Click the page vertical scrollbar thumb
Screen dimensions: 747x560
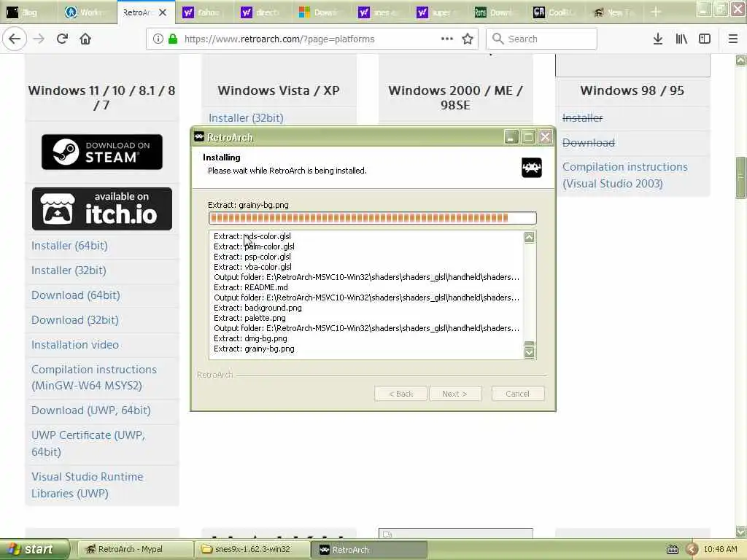point(741,177)
